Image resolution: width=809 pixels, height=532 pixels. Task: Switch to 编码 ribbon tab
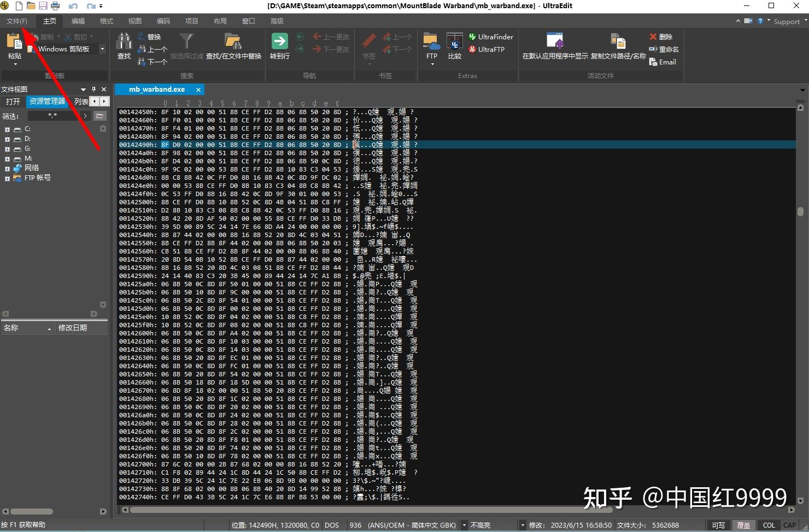pos(163,21)
